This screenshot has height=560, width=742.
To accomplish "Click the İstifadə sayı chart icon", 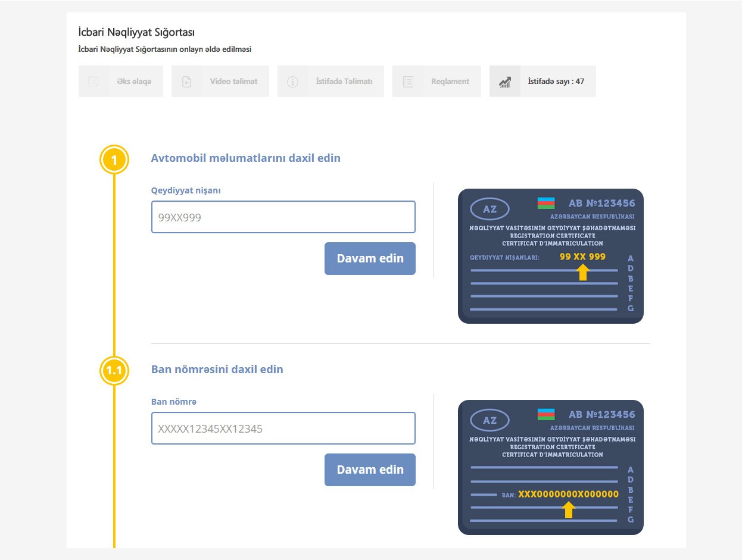I will pos(505,82).
